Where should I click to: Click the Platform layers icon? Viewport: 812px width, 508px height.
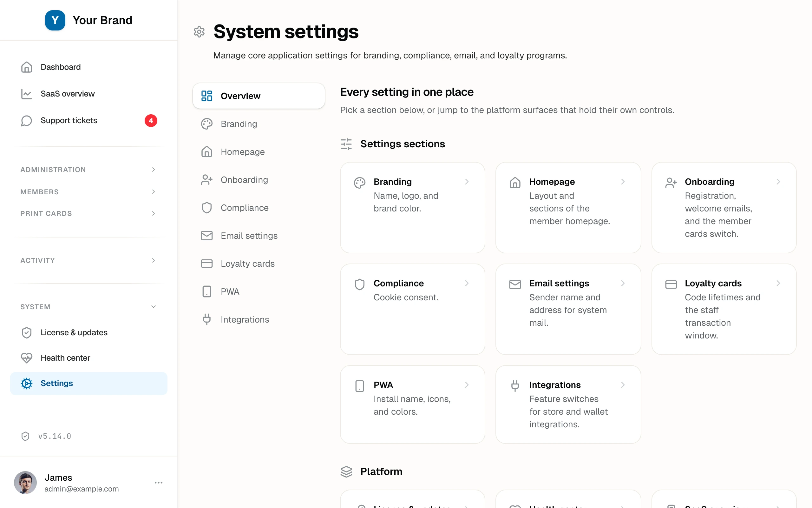(346, 472)
